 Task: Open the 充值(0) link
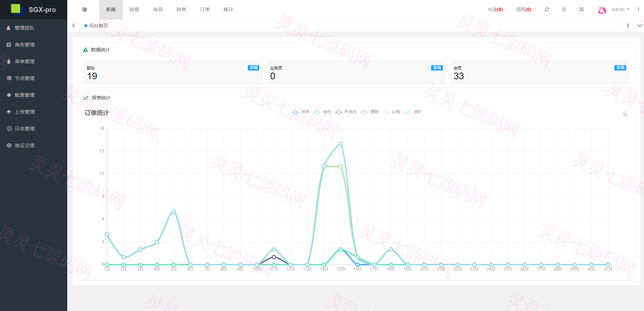(x=495, y=9)
